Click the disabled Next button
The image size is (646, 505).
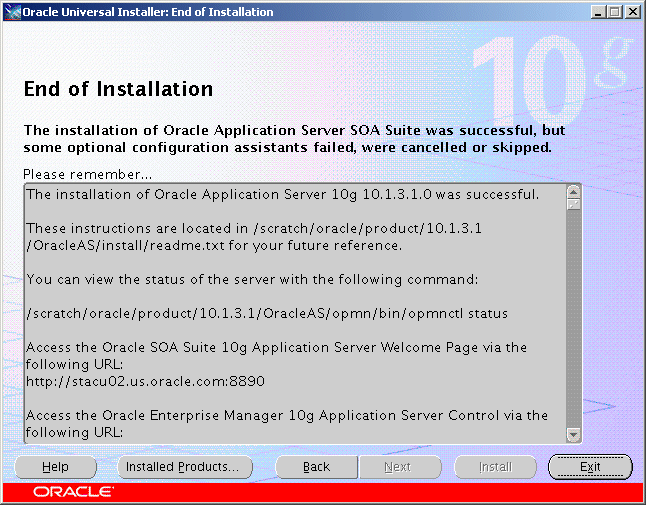click(398, 467)
